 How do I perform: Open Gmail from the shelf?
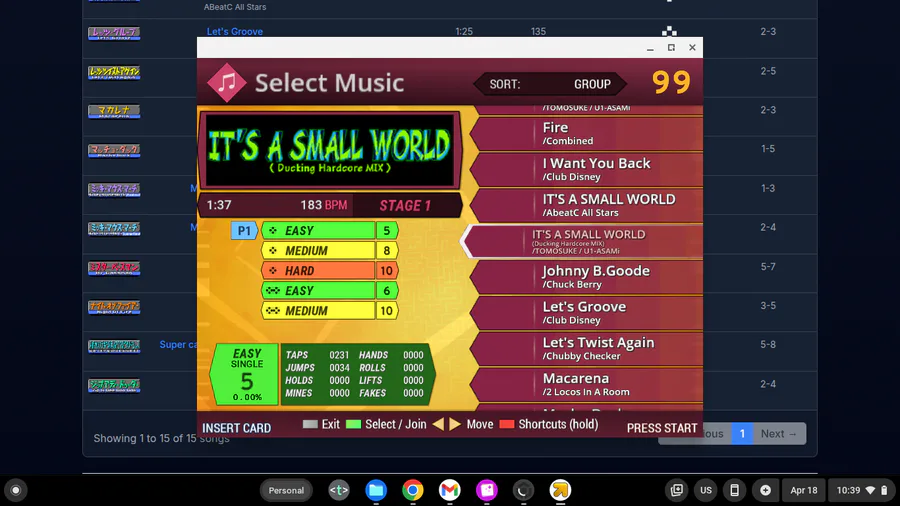point(449,490)
